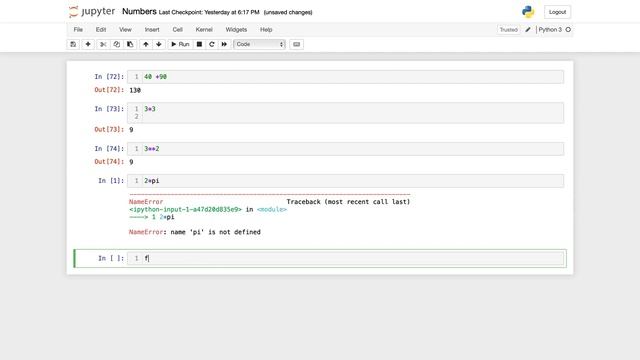
Task: Move selected cell up arrow
Action: 146,44
